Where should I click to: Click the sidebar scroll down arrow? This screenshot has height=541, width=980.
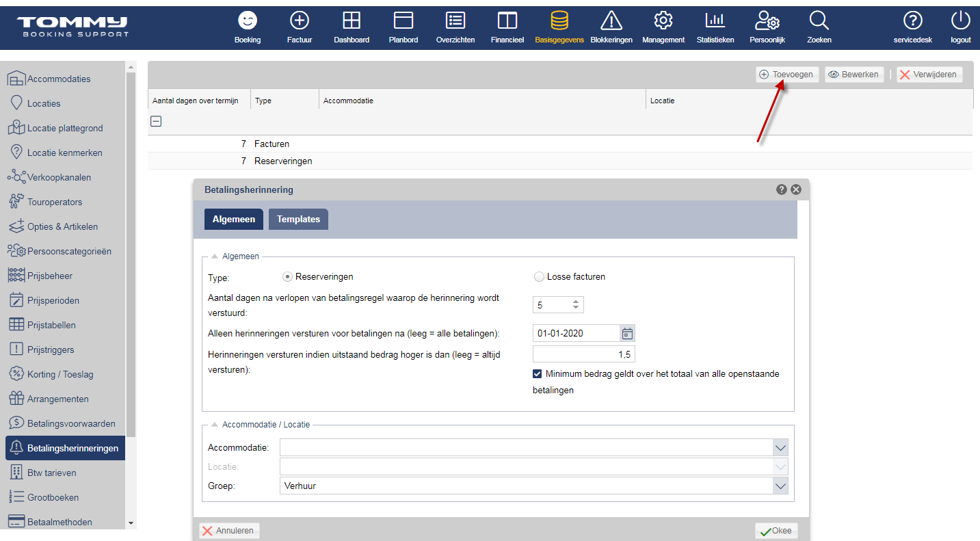click(x=131, y=523)
